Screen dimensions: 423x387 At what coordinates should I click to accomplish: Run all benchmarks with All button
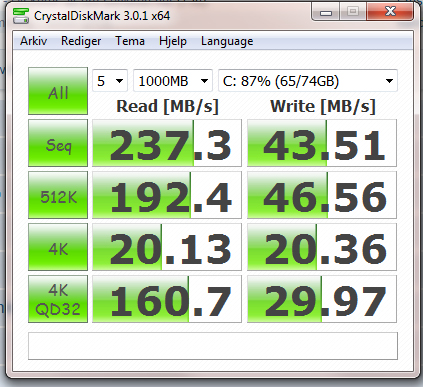coord(58,91)
